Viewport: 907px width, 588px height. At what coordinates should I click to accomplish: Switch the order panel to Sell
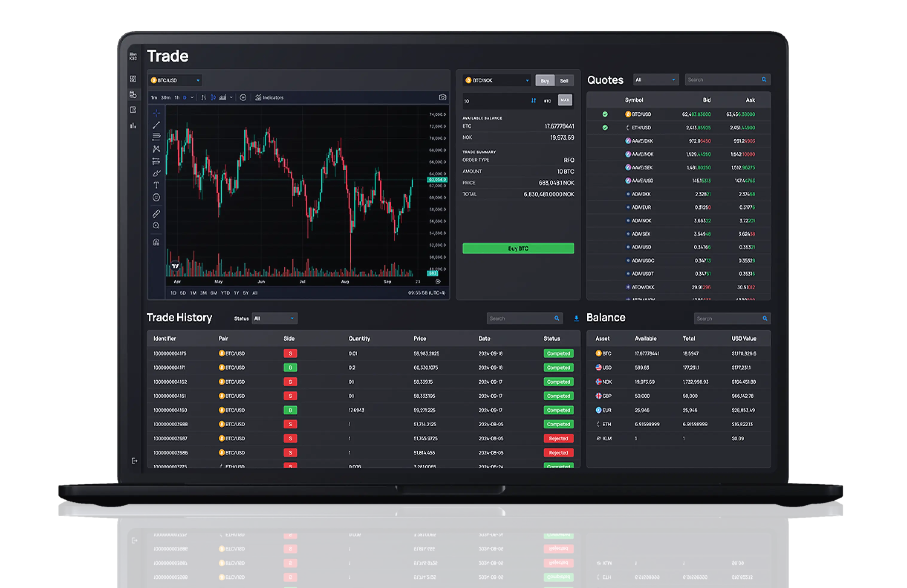point(564,80)
